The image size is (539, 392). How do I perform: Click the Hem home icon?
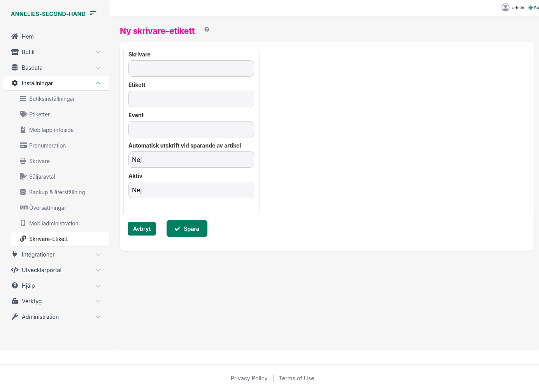point(15,37)
